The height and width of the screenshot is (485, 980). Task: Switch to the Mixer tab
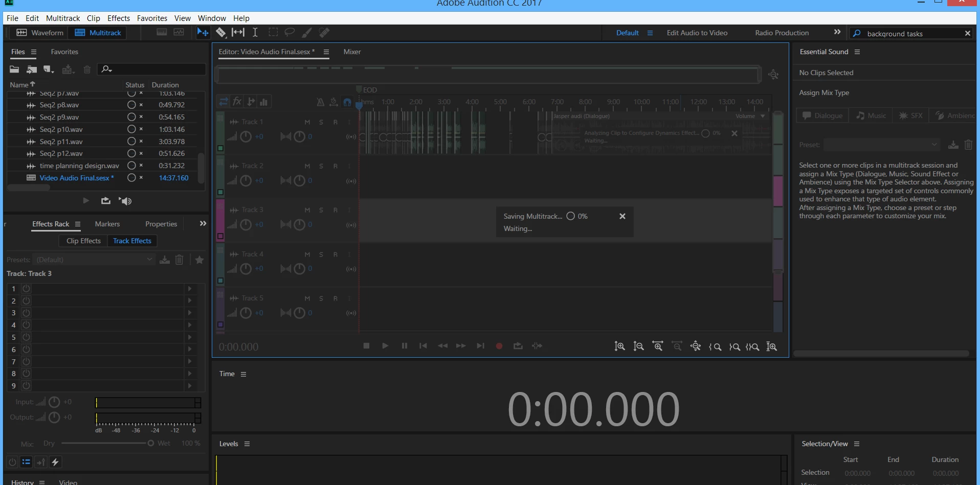352,52
